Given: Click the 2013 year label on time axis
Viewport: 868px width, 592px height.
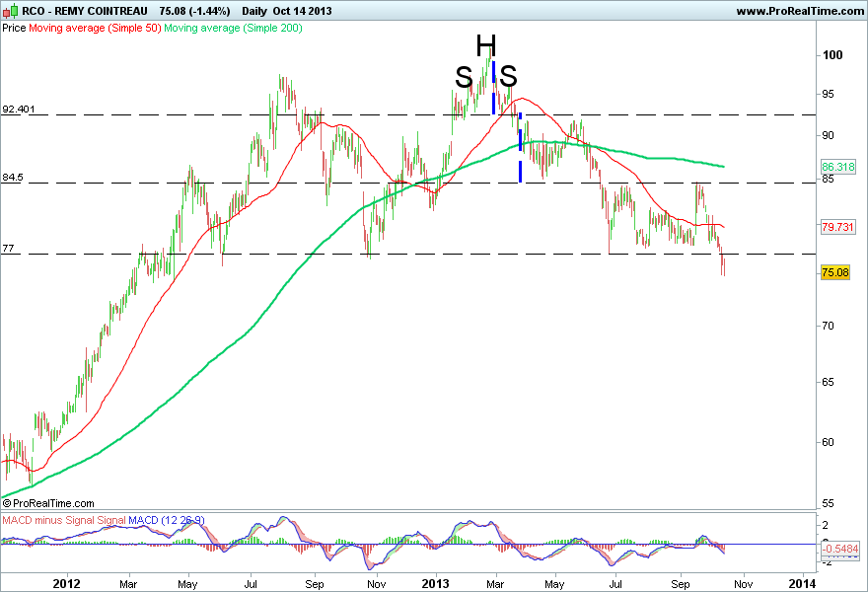Looking at the screenshot, I should (x=436, y=584).
